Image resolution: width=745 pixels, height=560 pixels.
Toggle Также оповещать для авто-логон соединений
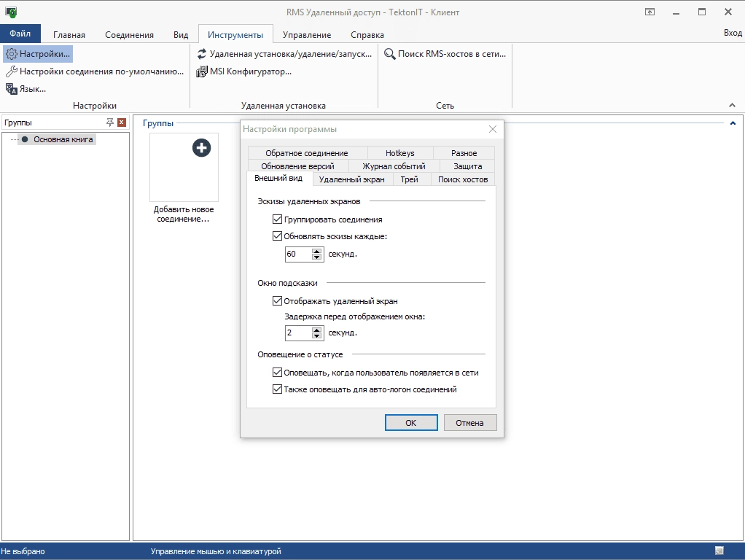coord(277,389)
